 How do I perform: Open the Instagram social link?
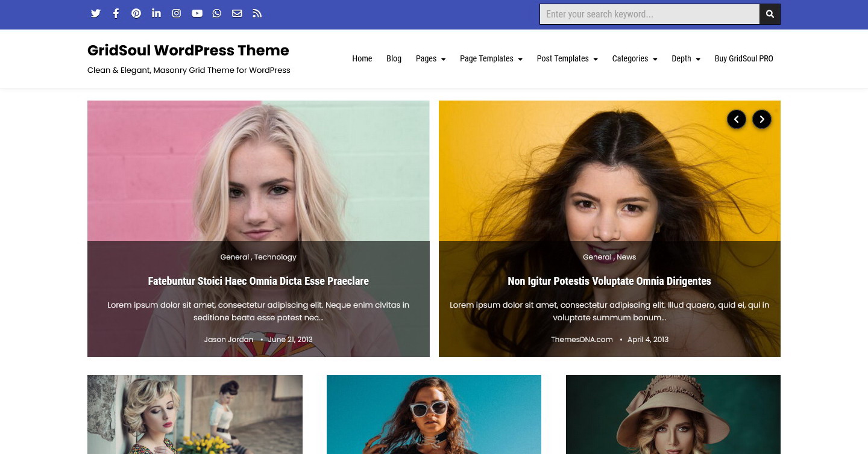pyautogui.click(x=177, y=13)
